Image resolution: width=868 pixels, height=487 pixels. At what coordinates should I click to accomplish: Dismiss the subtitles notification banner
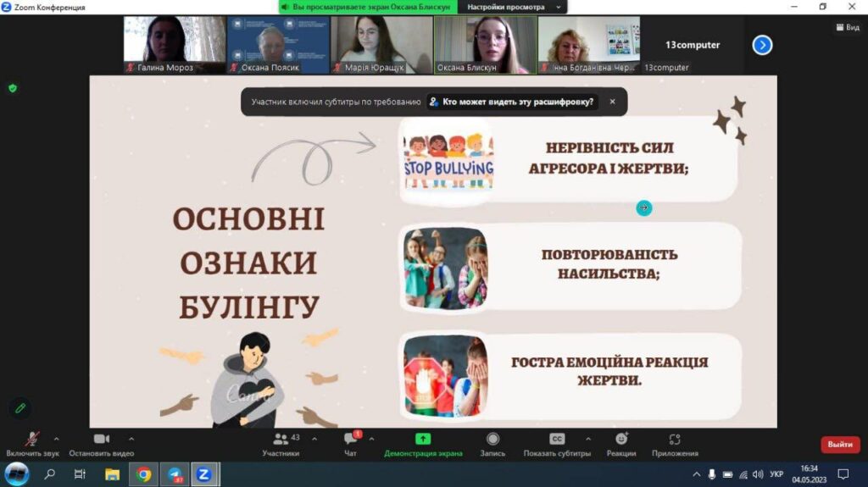click(612, 102)
